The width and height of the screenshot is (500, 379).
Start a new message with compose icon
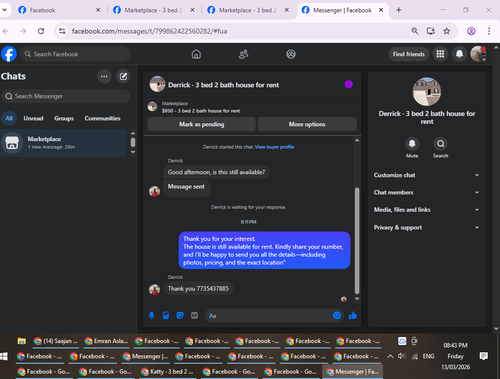[x=123, y=76]
